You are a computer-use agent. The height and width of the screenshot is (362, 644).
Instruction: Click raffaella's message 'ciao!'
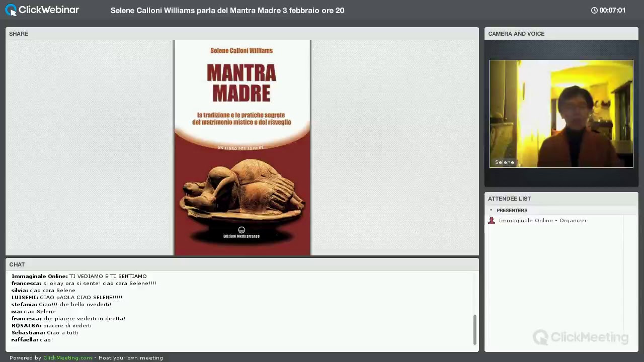coord(32,339)
